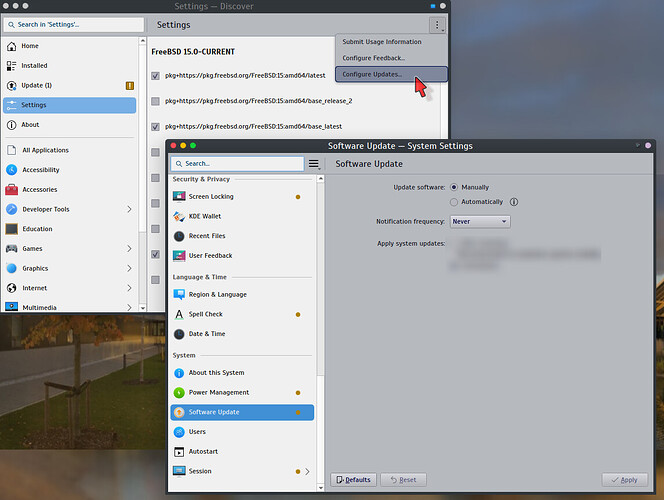Click the System Settings sidebar scroll-up arrow
The height and width of the screenshot is (500, 664).
[321, 179]
